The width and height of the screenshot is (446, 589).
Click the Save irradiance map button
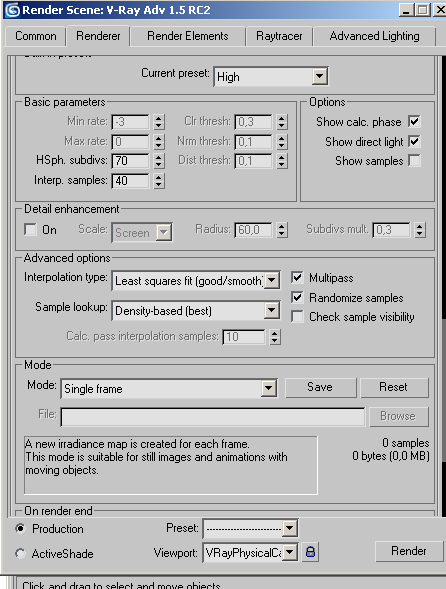click(x=320, y=387)
